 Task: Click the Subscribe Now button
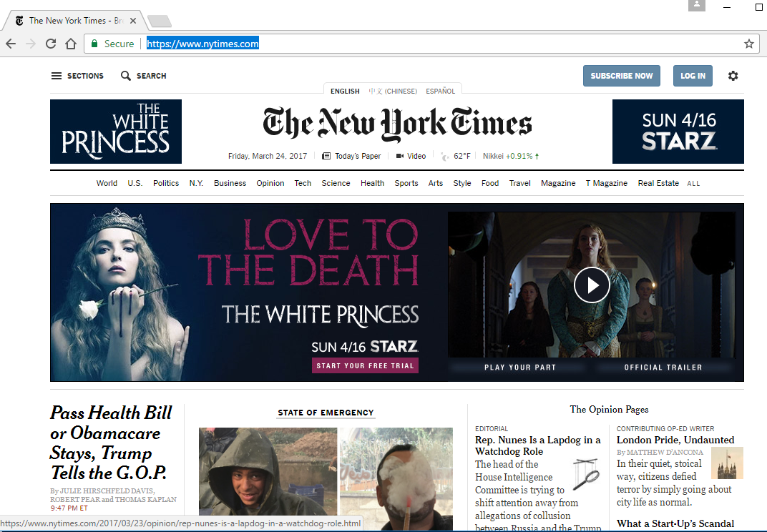click(x=622, y=76)
